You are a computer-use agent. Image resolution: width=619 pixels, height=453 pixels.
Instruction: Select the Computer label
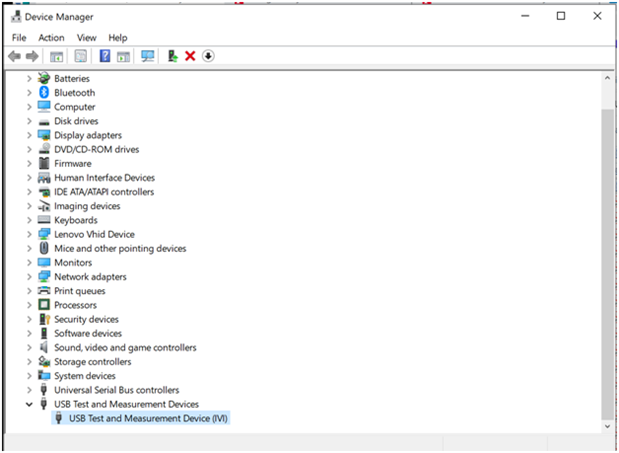pyautogui.click(x=75, y=107)
